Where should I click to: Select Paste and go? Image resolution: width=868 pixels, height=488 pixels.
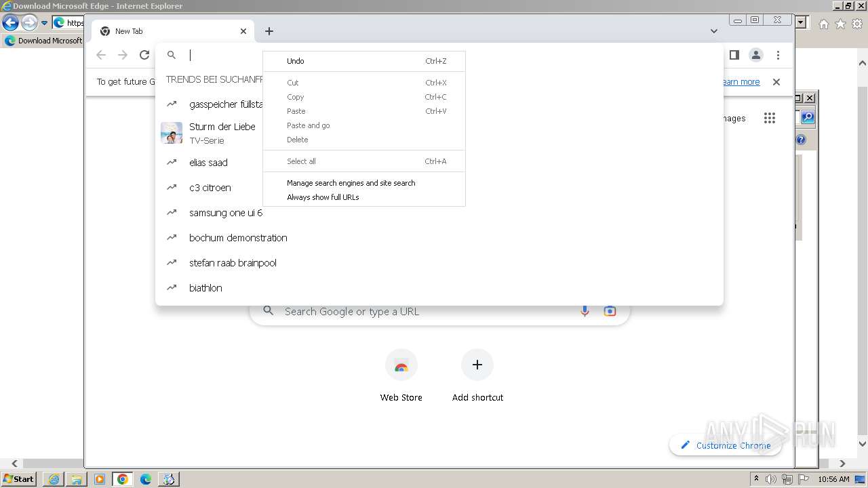(364, 125)
